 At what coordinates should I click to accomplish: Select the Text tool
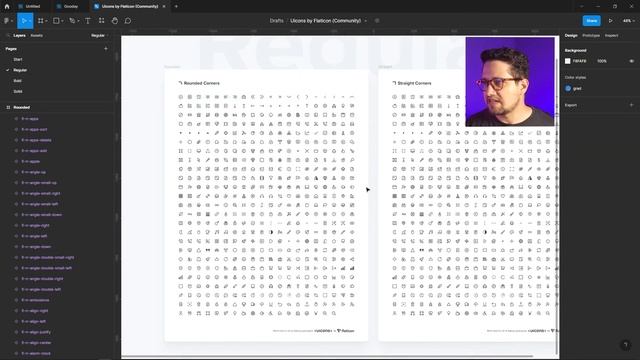pos(88,21)
